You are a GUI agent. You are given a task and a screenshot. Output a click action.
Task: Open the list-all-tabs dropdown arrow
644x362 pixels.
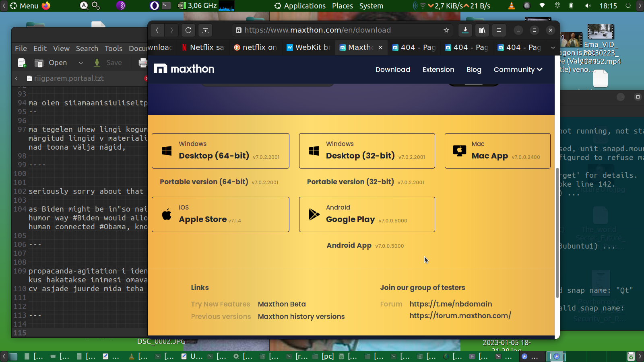pyautogui.click(x=553, y=47)
